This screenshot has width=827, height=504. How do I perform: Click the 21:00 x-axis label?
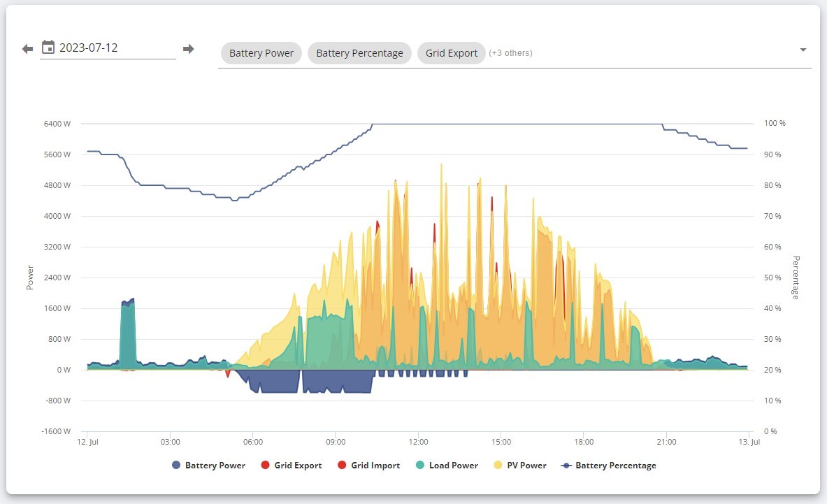[667, 442]
